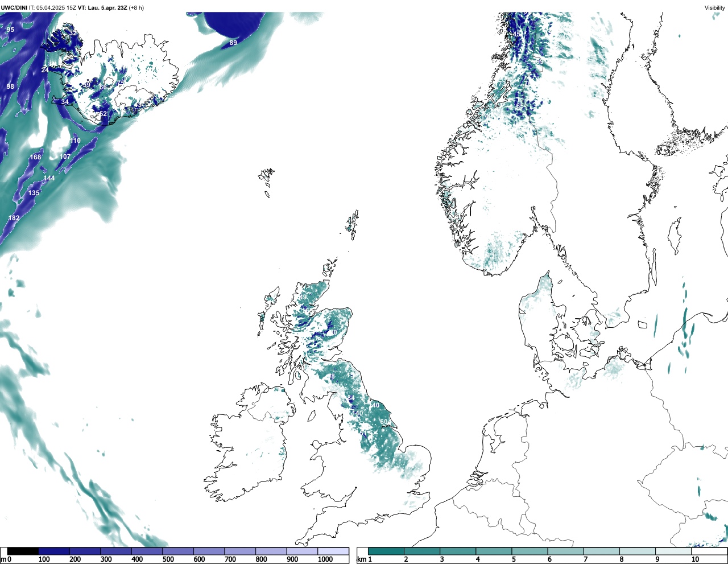The image size is (728, 564).
Task: Click the map value '89' northeast of Iceland
Action: pos(233,43)
